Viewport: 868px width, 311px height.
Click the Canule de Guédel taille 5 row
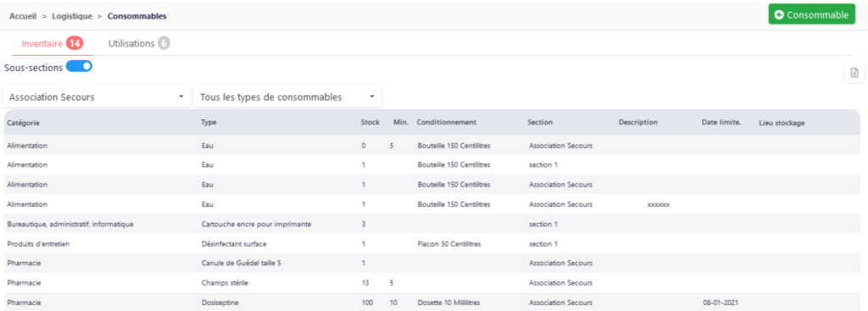(432, 264)
